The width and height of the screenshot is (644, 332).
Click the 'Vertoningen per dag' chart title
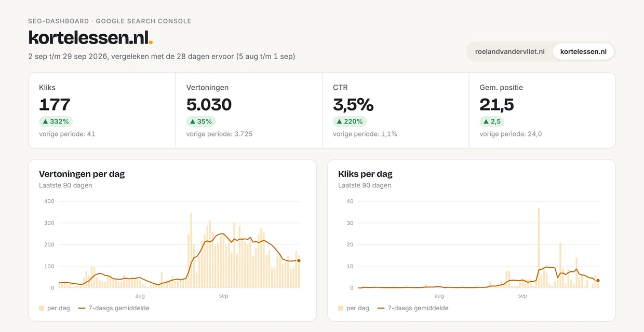(x=82, y=174)
